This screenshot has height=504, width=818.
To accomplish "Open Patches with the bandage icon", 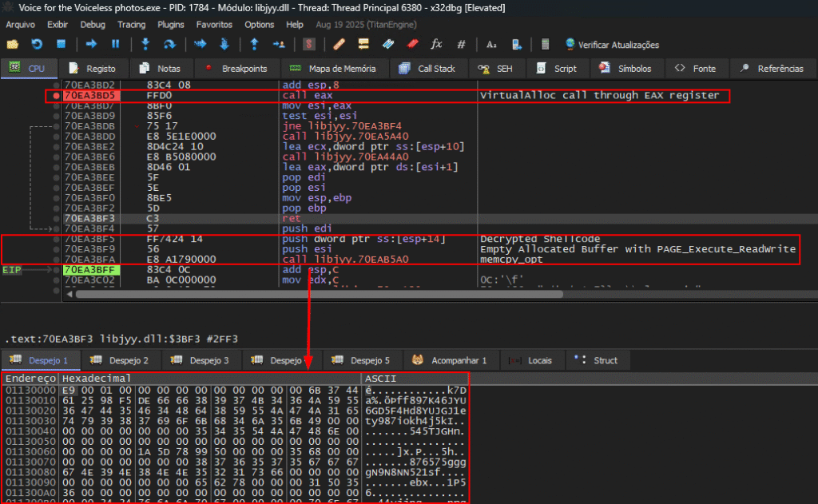I will [x=339, y=44].
